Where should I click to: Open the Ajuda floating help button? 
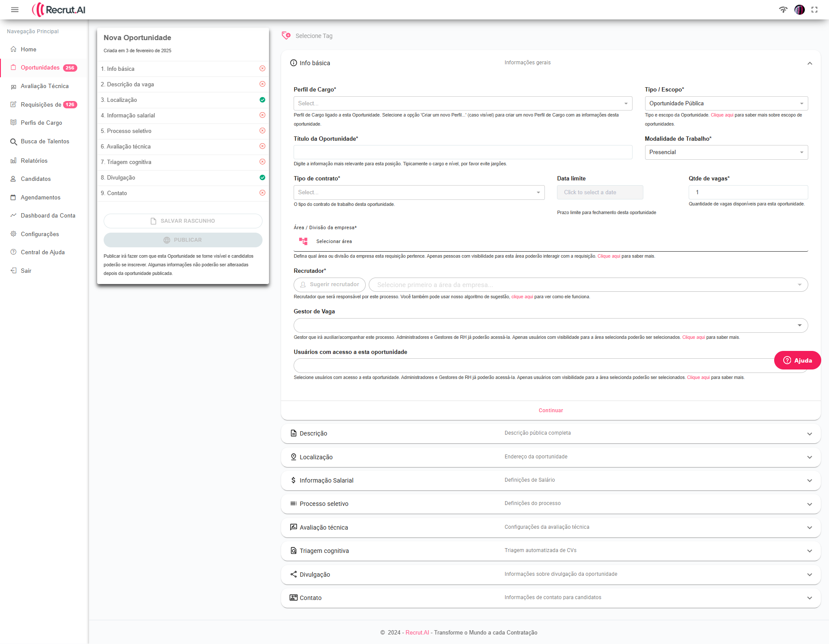point(797,360)
